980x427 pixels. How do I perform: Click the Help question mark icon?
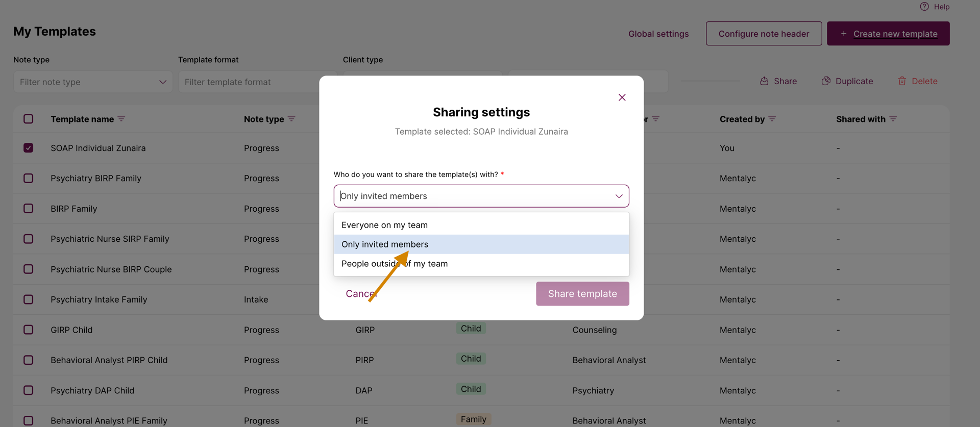(x=924, y=7)
